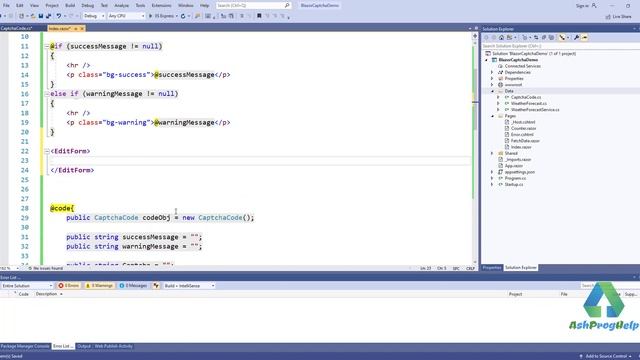Close the Index.razor tab
The image size is (640, 360).
pos(82,29)
